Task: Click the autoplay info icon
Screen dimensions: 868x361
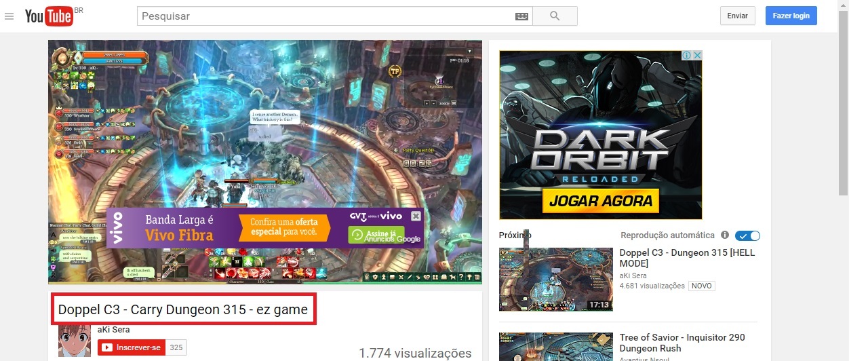Action: click(725, 235)
